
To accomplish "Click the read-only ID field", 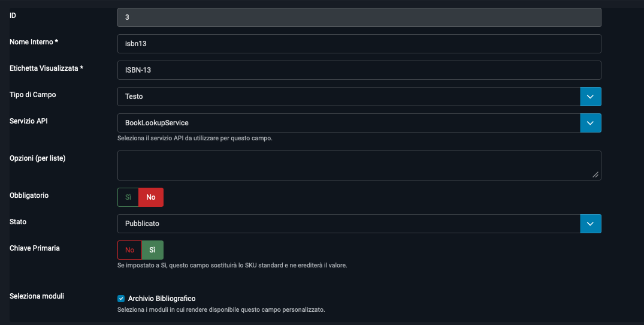I will coord(359,17).
